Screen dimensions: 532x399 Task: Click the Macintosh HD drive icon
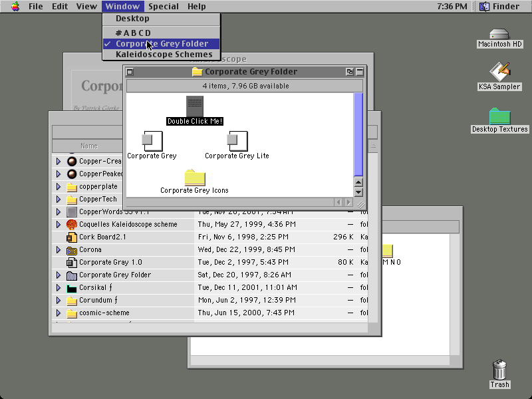click(499, 34)
